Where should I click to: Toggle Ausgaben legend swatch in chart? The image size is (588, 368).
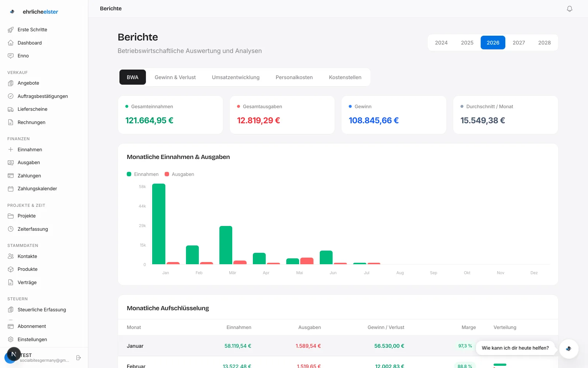point(167,174)
